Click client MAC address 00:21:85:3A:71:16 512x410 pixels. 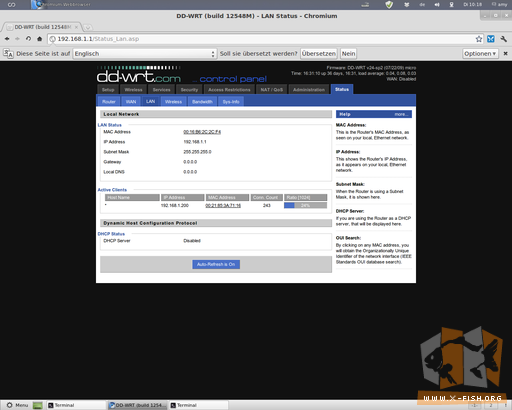click(x=223, y=206)
